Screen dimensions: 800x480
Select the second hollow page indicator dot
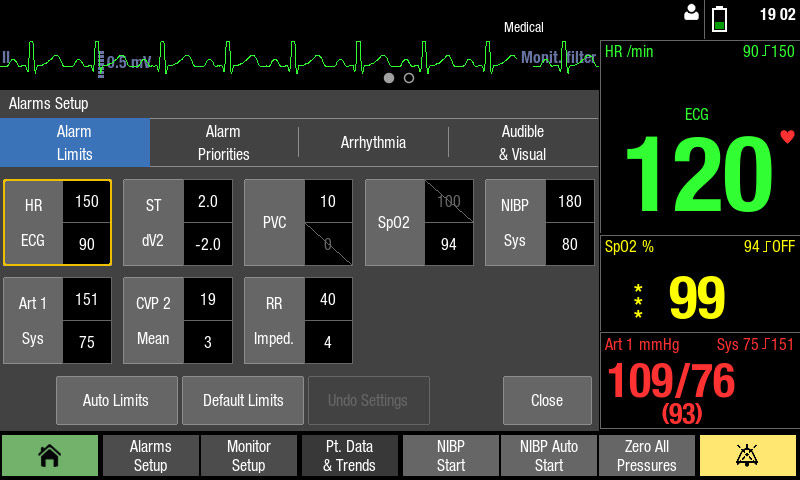coord(409,78)
